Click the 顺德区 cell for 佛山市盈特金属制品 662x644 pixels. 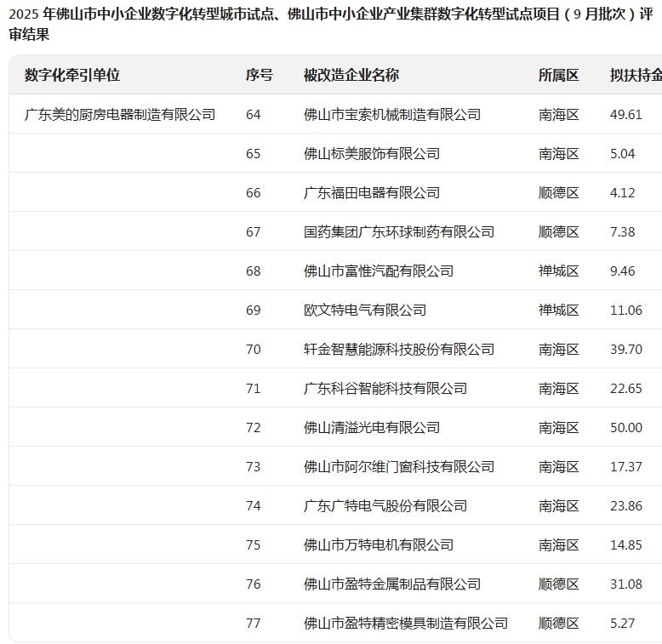tap(558, 584)
